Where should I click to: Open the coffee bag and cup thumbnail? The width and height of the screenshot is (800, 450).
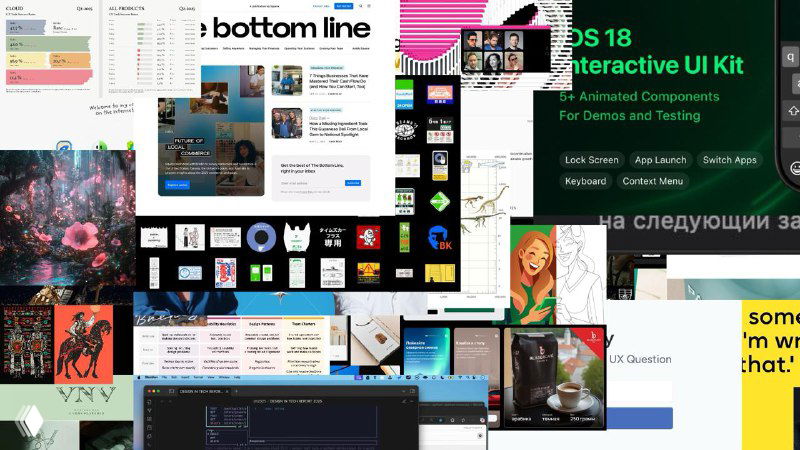pos(553,377)
